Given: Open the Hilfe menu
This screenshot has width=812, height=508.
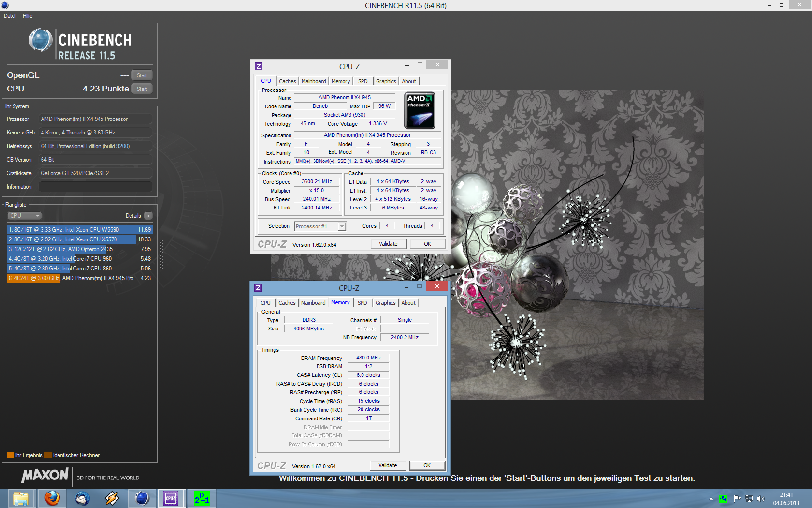Looking at the screenshot, I should pos(28,16).
